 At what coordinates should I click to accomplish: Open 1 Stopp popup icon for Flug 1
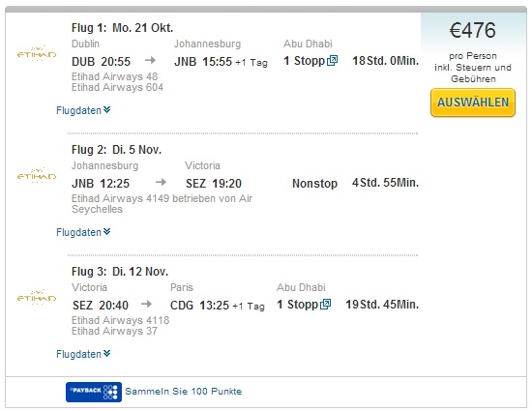point(332,61)
